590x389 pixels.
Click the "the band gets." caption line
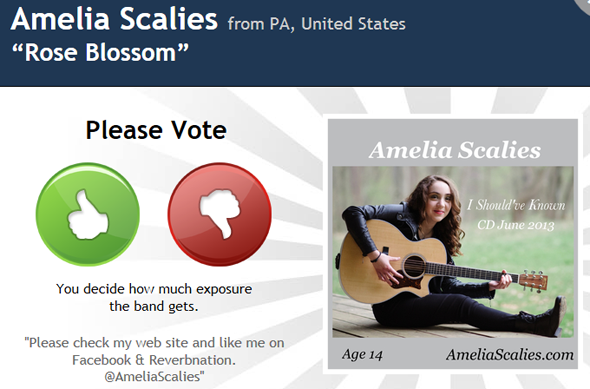pos(154,306)
